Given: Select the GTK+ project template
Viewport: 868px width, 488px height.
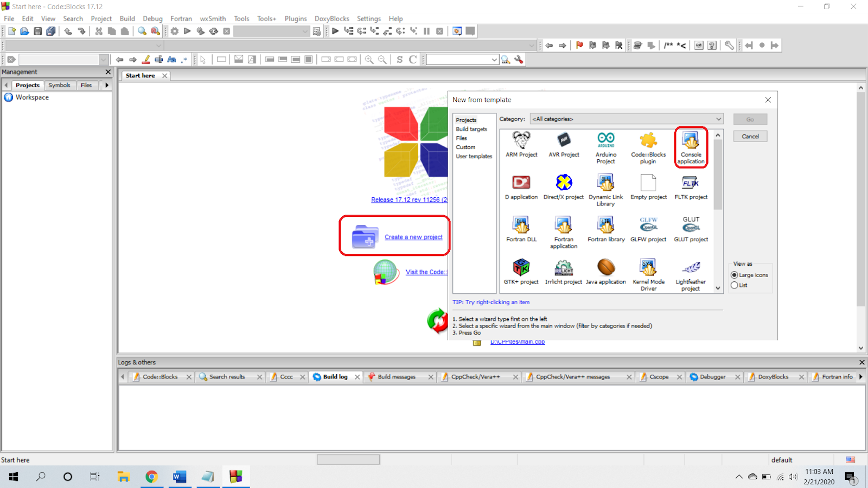Looking at the screenshot, I should tap(521, 272).
